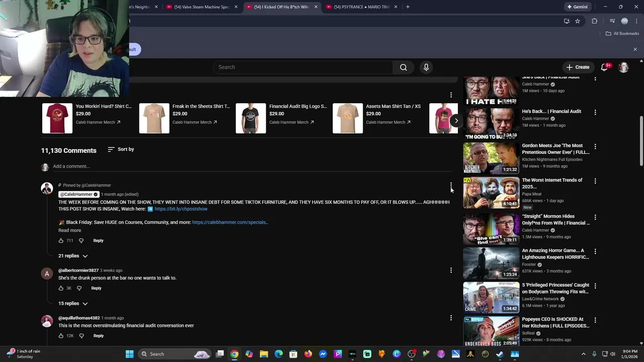The height and width of the screenshot is (362, 644).
Task: Open Worst Internet Trends of 2025 thumbnail
Action: point(491,193)
